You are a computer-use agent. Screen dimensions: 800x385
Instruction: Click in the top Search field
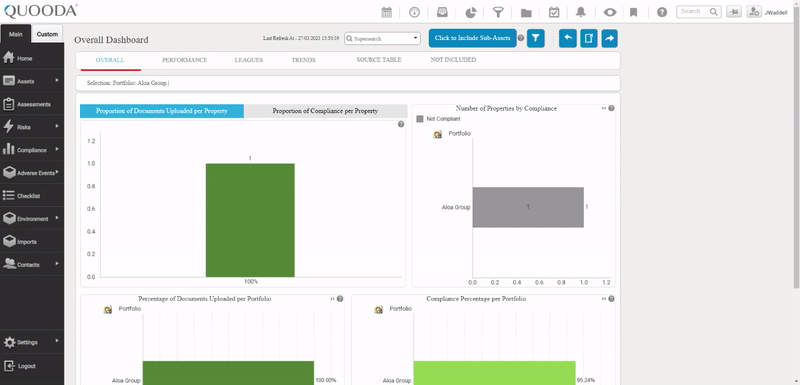[698, 12]
